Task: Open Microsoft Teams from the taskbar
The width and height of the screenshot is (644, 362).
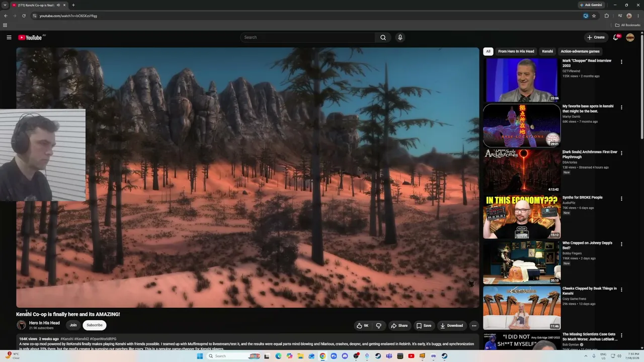Action: (x=389, y=356)
